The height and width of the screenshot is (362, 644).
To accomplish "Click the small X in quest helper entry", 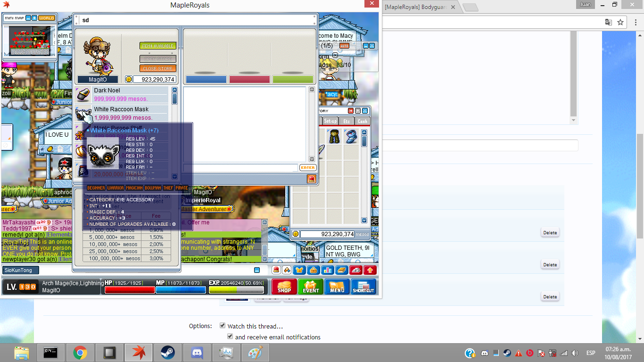I will [x=335, y=55].
